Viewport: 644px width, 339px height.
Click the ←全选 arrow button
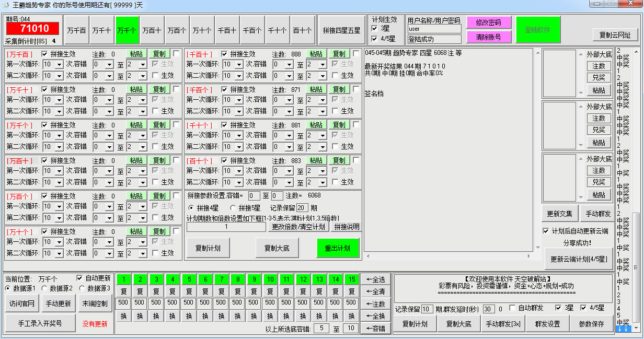[375, 279]
